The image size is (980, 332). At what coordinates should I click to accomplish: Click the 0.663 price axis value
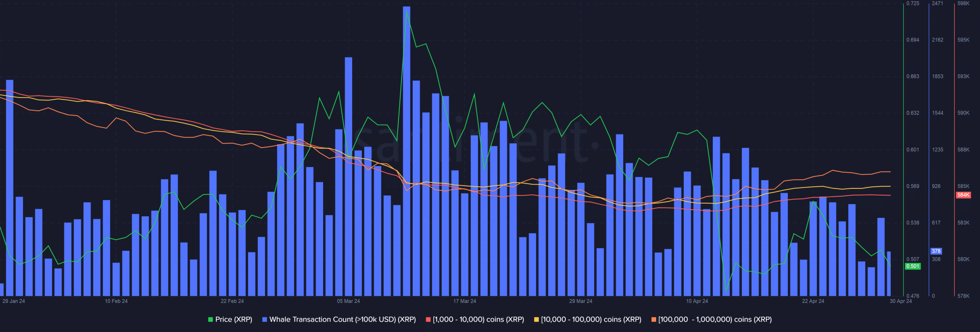click(913, 76)
